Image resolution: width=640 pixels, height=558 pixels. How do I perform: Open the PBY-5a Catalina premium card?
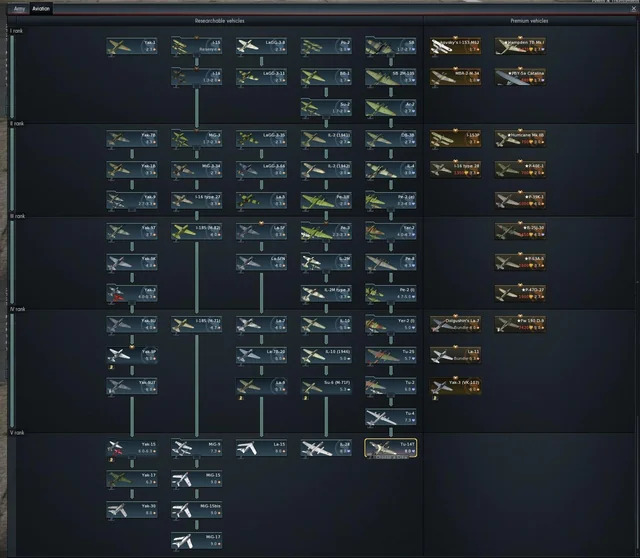pos(520,77)
